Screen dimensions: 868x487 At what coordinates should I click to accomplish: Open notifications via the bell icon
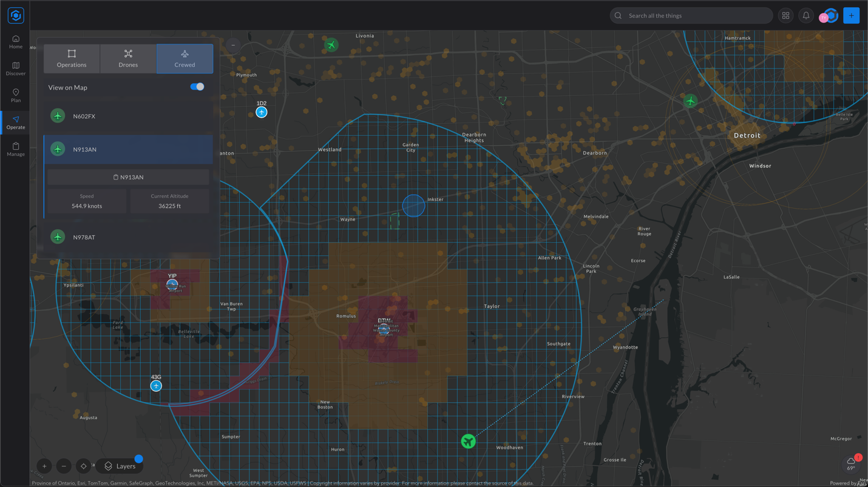click(806, 15)
